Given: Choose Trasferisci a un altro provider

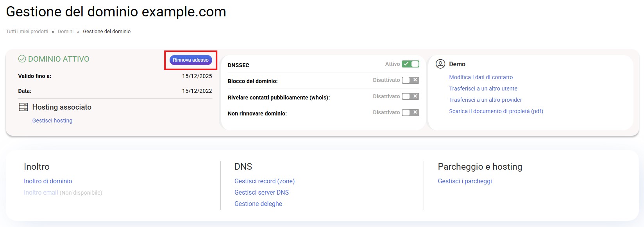Looking at the screenshot, I should click(485, 100).
